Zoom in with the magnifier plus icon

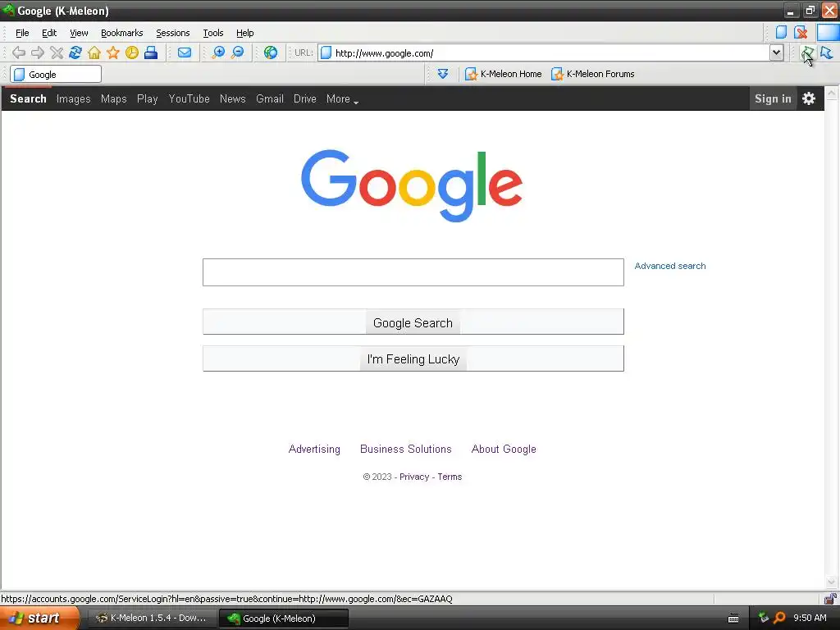pyautogui.click(x=218, y=52)
